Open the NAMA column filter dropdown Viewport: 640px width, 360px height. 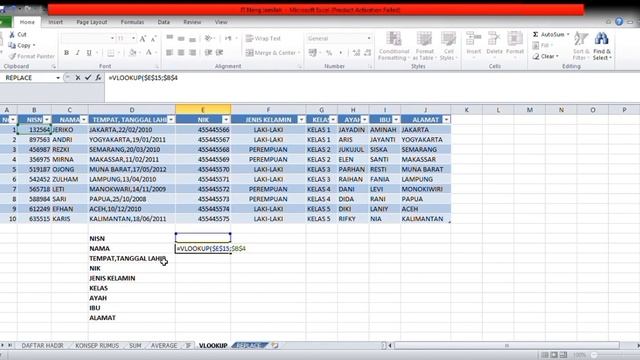coord(84,120)
